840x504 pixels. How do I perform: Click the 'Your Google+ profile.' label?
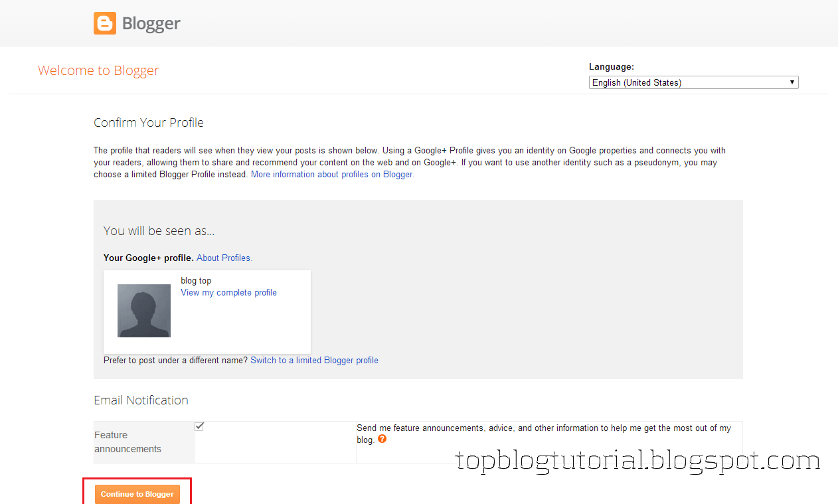[x=149, y=258]
